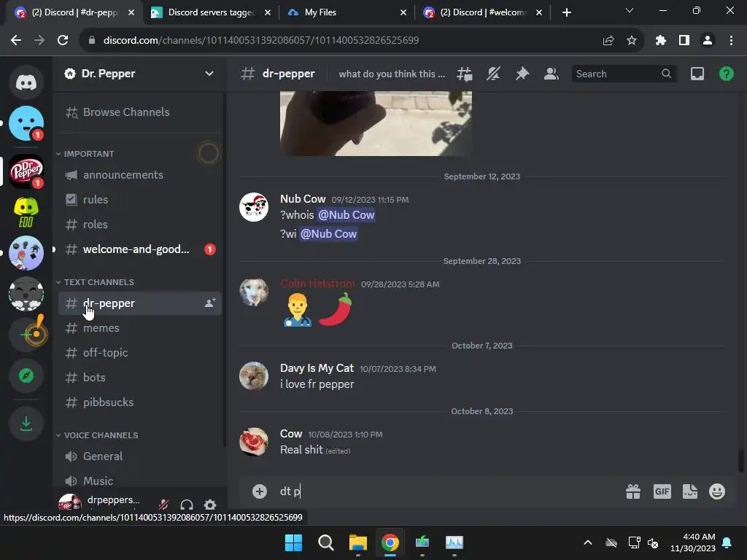Open a new browser tab
The width and height of the screenshot is (747, 560).
(x=566, y=12)
